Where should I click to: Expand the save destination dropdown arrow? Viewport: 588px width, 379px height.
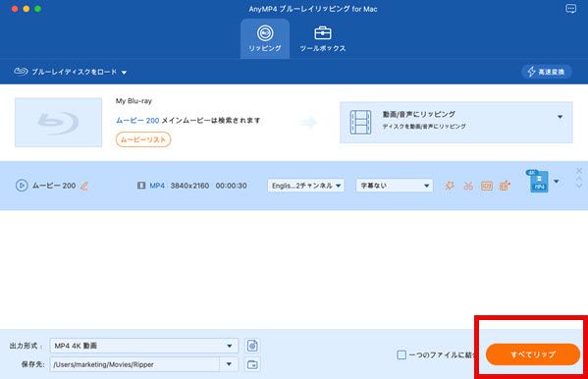229,364
